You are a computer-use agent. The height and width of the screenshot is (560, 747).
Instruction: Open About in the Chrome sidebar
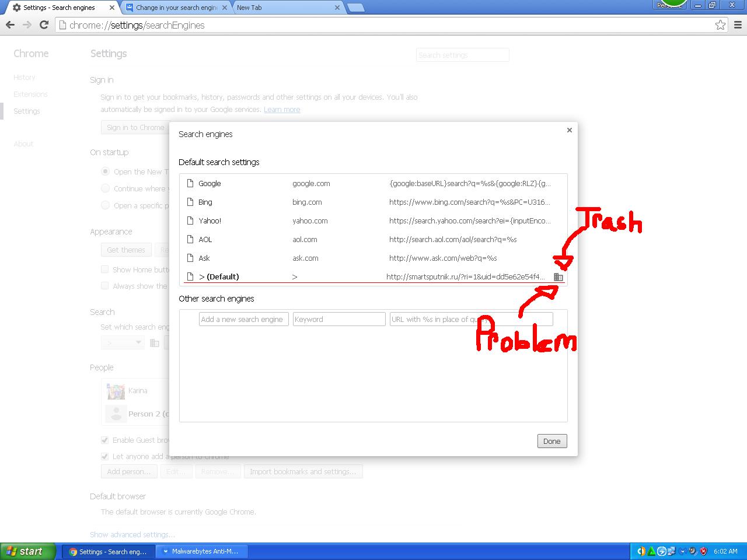[x=23, y=143]
